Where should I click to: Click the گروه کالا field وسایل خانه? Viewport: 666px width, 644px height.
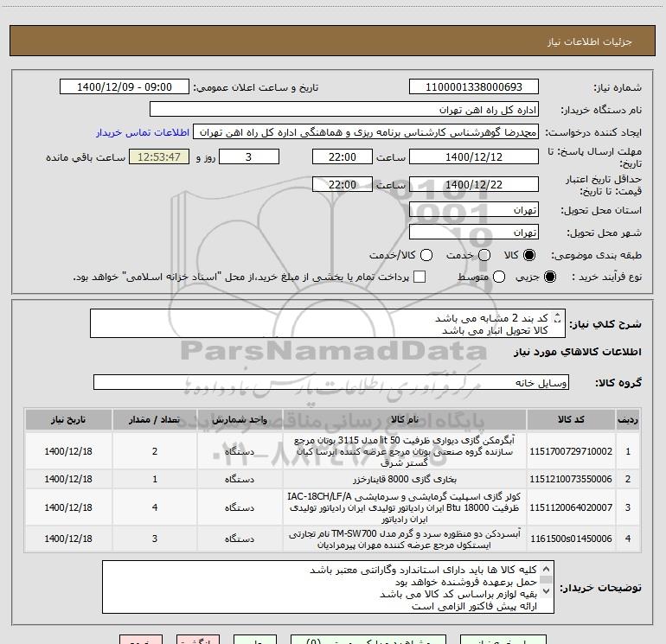click(x=331, y=382)
